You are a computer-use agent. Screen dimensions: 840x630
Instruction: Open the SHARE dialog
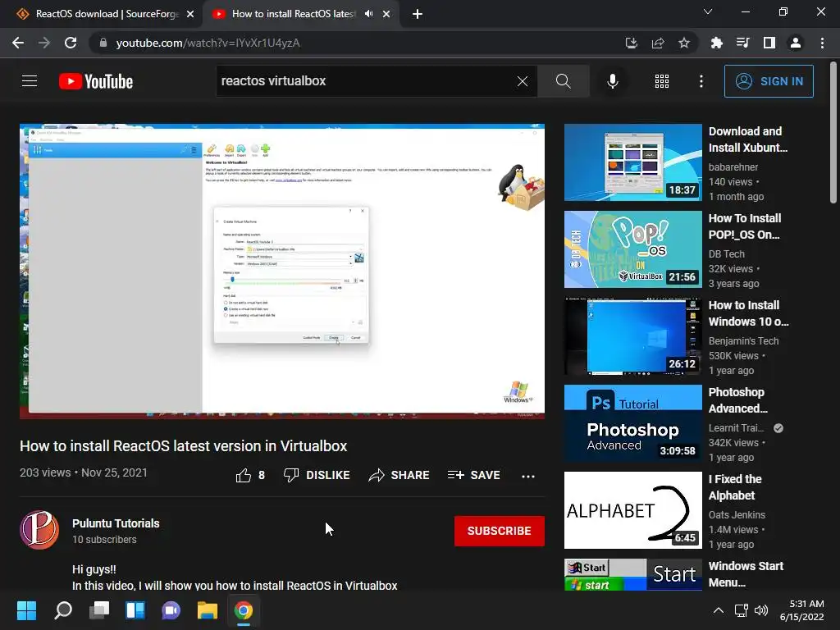point(399,475)
